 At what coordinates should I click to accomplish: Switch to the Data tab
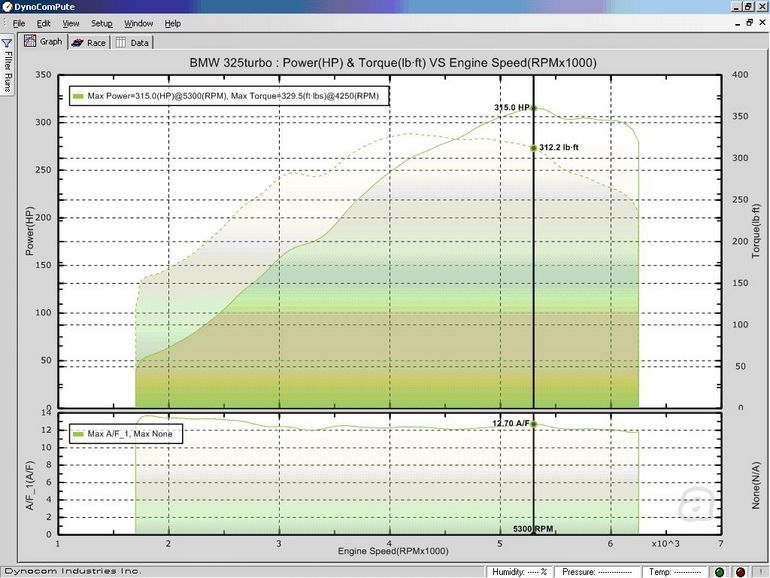pos(132,43)
